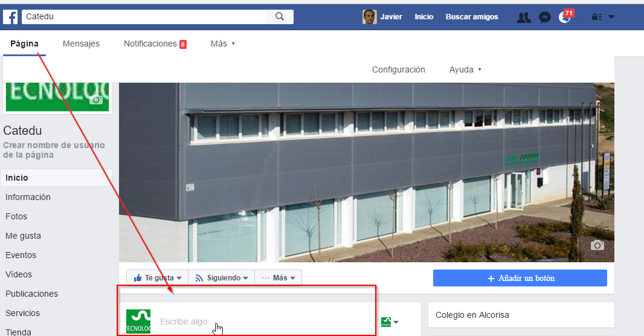The height and width of the screenshot is (336, 644).
Task: Click the Catedu logo next to composer
Action: click(138, 321)
